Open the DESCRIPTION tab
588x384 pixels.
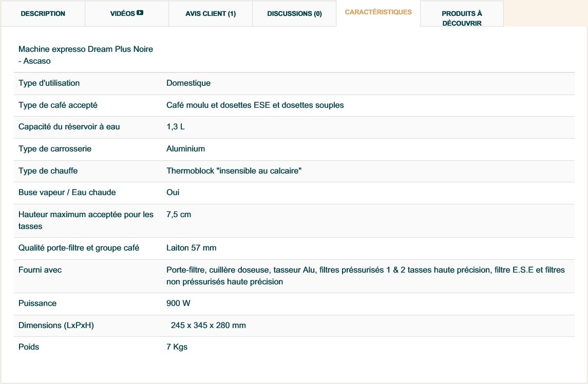[x=43, y=13]
